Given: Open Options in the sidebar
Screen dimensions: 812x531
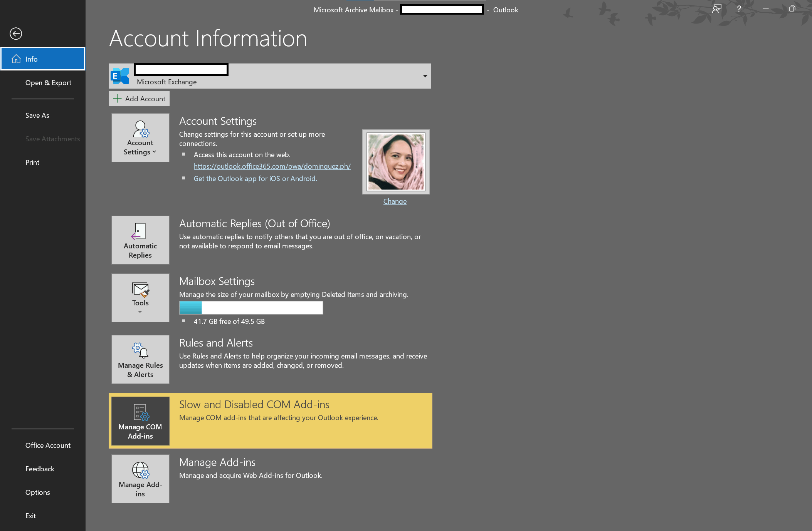Looking at the screenshot, I should coord(37,492).
